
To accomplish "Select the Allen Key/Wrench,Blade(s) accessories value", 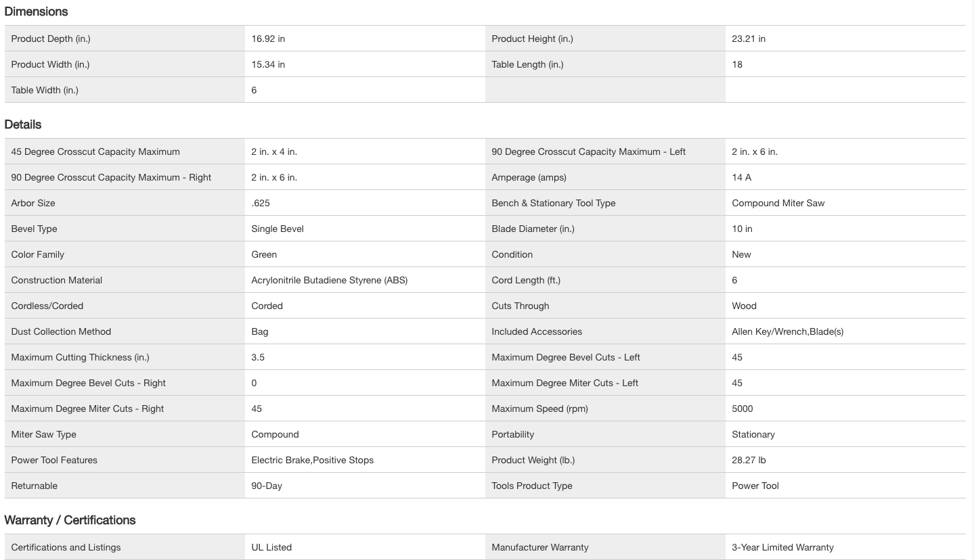I will tap(787, 331).
